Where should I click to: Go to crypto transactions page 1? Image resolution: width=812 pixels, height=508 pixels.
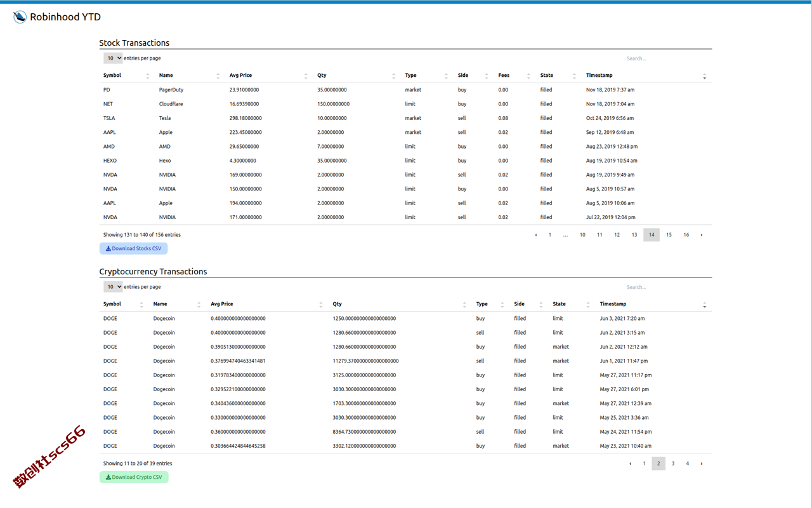pyautogui.click(x=644, y=464)
